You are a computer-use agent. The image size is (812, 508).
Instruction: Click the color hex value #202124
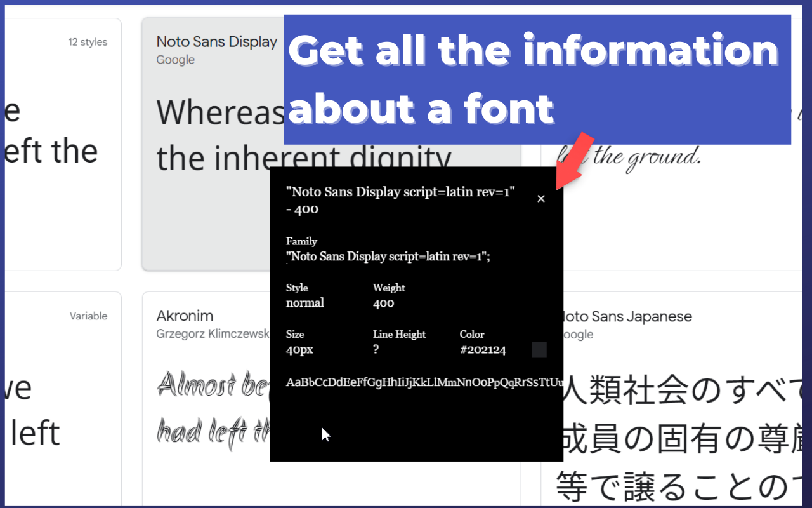pyautogui.click(x=483, y=350)
